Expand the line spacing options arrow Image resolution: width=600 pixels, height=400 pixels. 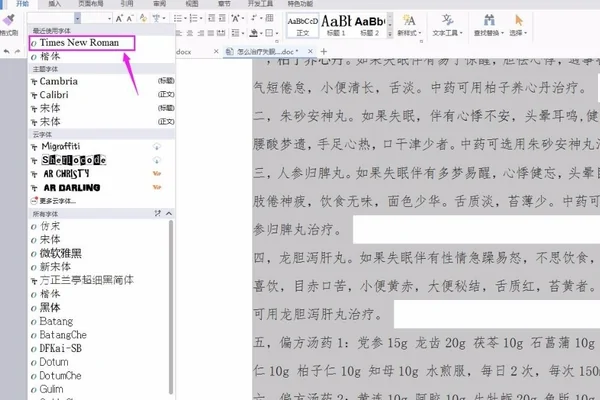[x=243, y=33]
